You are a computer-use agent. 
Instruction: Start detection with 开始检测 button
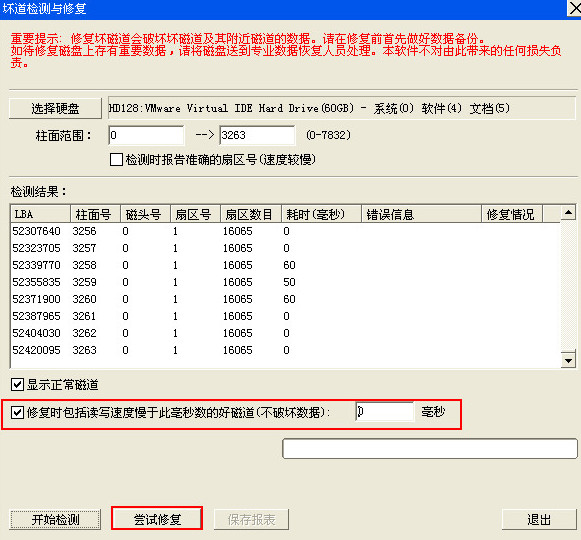55,519
